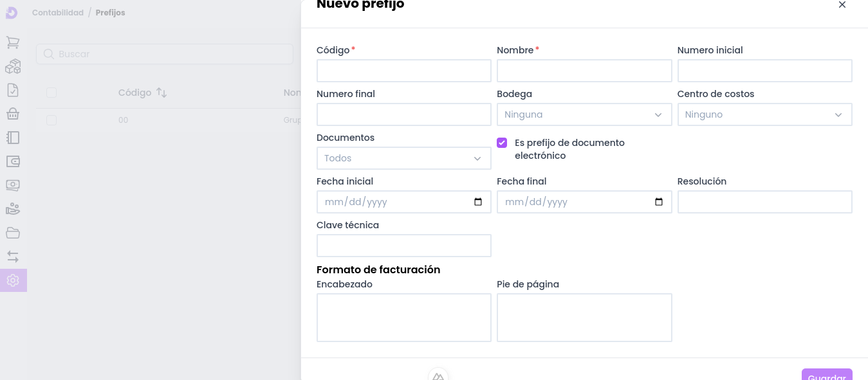The height and width of the screenshot is (380, 868).
Task: Click the transfer arrows sidebar icon
Action: 13,257
